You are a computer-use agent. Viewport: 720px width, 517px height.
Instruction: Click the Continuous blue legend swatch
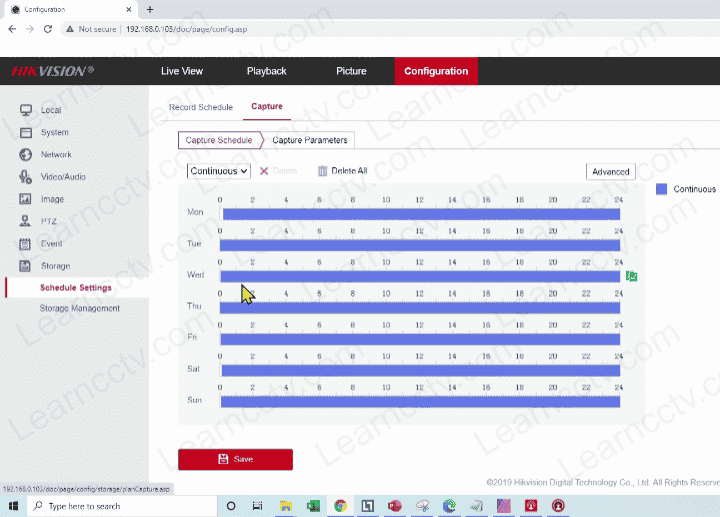661,189
